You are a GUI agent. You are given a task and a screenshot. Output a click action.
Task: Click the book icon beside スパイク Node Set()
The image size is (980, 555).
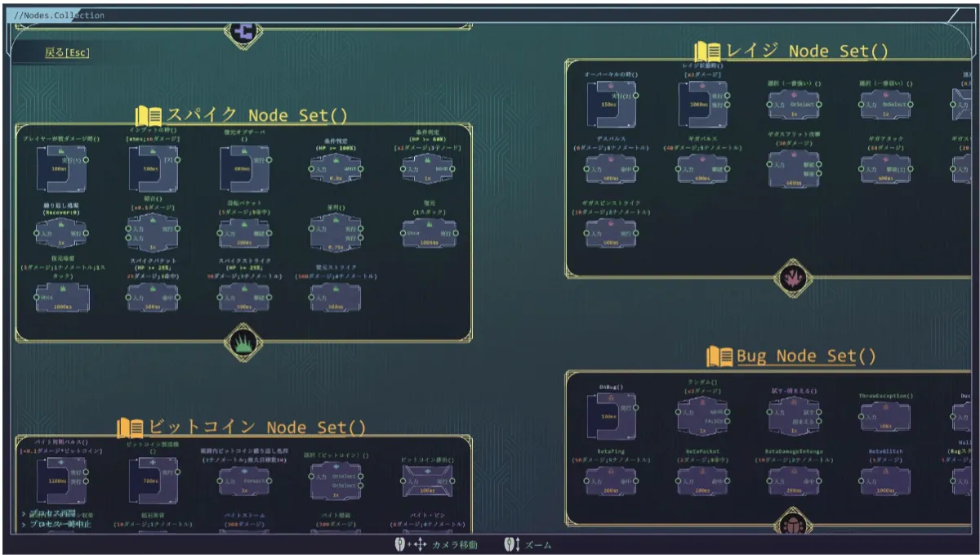149,115
